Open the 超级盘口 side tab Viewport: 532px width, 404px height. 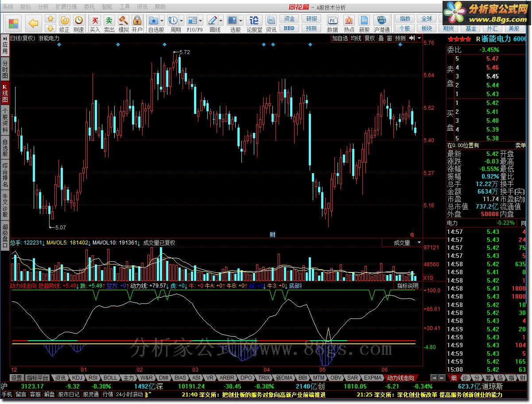pos(5,236)
